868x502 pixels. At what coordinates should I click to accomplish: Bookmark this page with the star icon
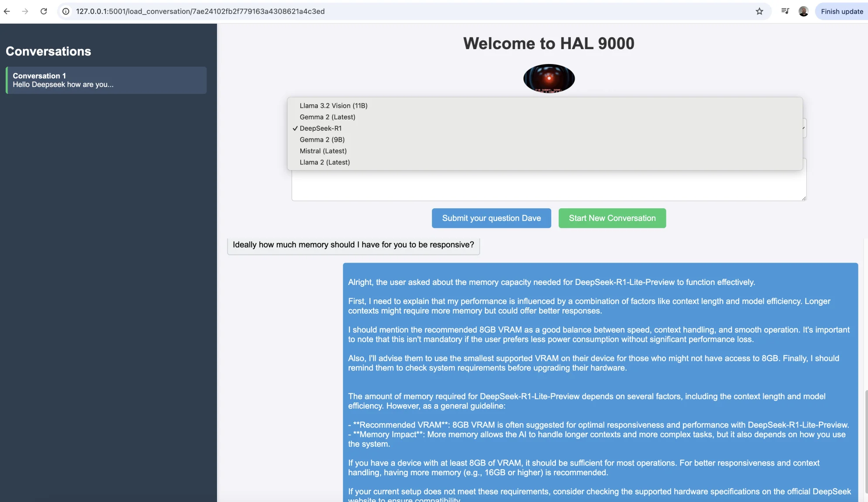pyautogui.click(x=759, y=11)
